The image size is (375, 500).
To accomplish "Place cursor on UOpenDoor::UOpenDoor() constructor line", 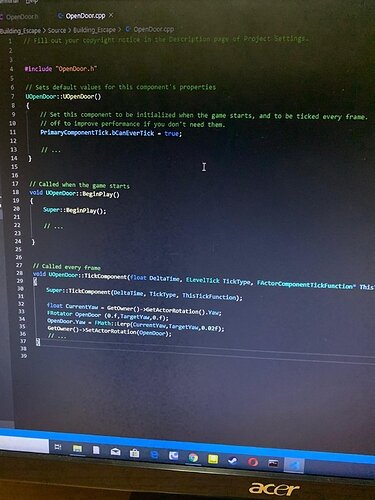I will tap(63, 96).
